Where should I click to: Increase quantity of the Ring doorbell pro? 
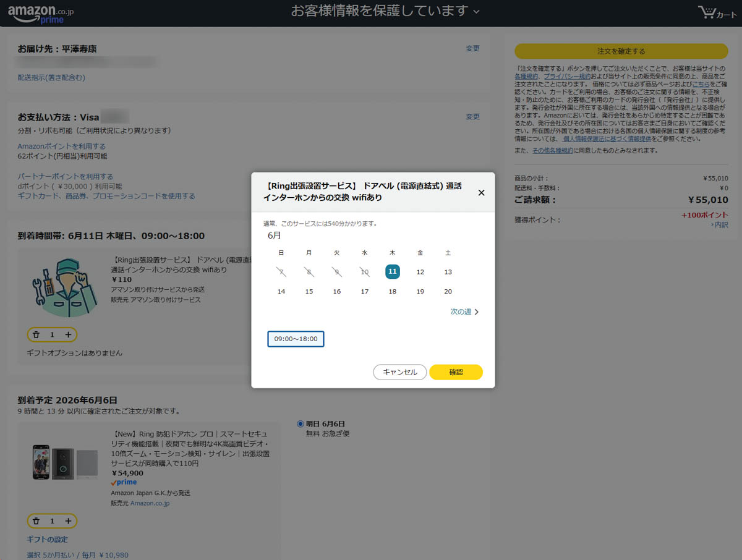tap(68, 521)
